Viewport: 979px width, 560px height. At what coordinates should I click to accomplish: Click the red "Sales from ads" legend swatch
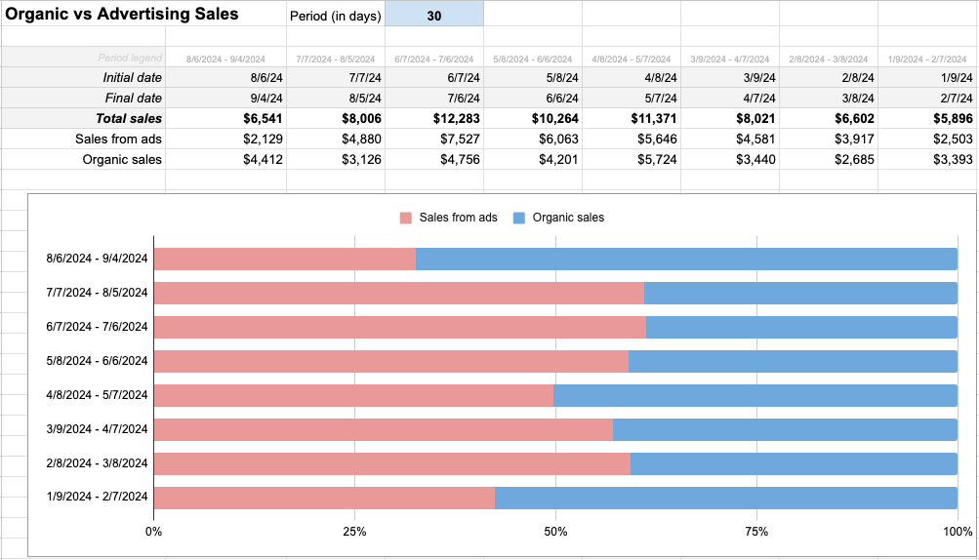coord(406,218)
